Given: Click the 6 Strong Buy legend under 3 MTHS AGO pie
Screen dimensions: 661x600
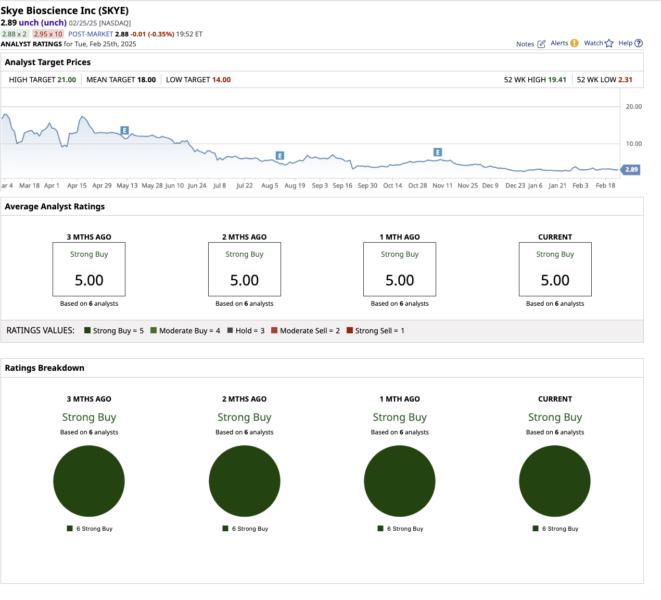Looking at the screenshot, I should [x=89, y=528].
